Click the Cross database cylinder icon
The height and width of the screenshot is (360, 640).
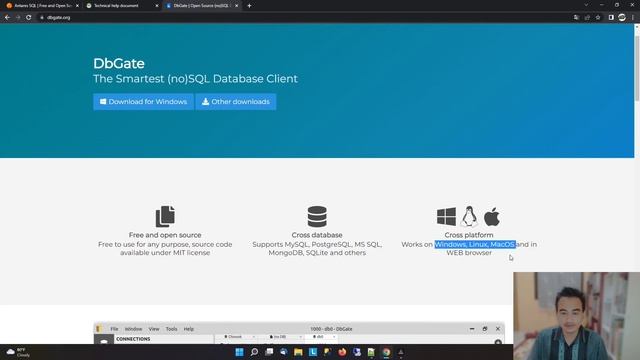click(317, 216)
